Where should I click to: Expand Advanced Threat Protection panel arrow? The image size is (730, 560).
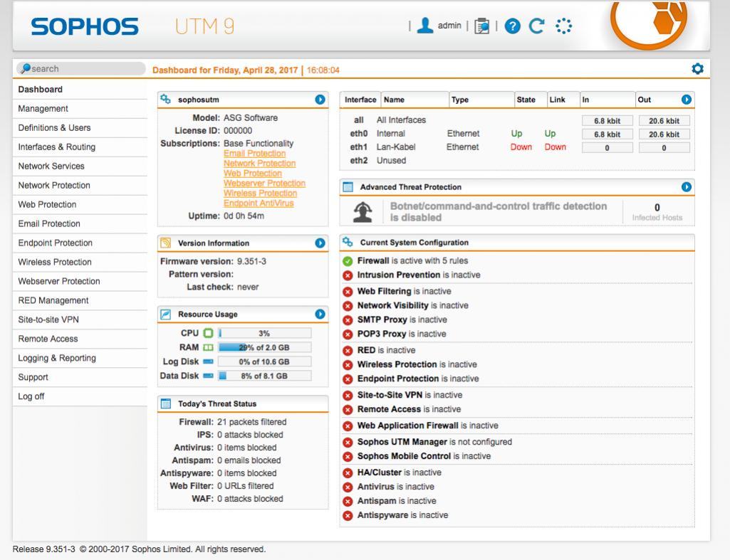[x=687, y=186]
